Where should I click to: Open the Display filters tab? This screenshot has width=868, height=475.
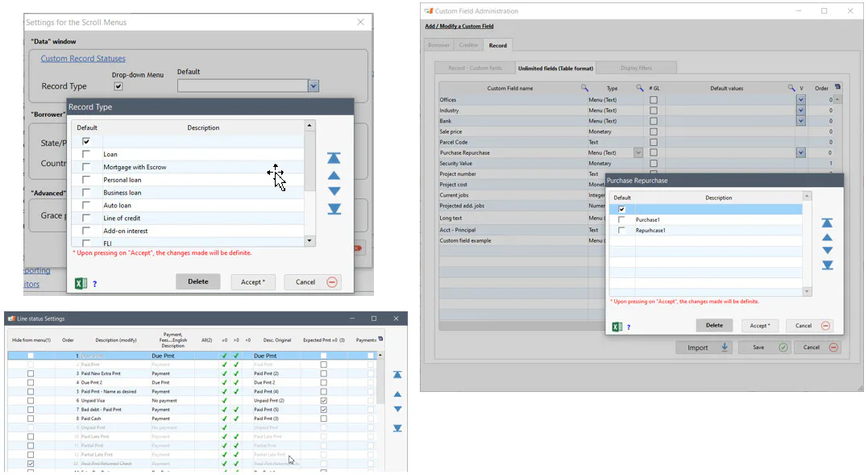click(636, 68)
